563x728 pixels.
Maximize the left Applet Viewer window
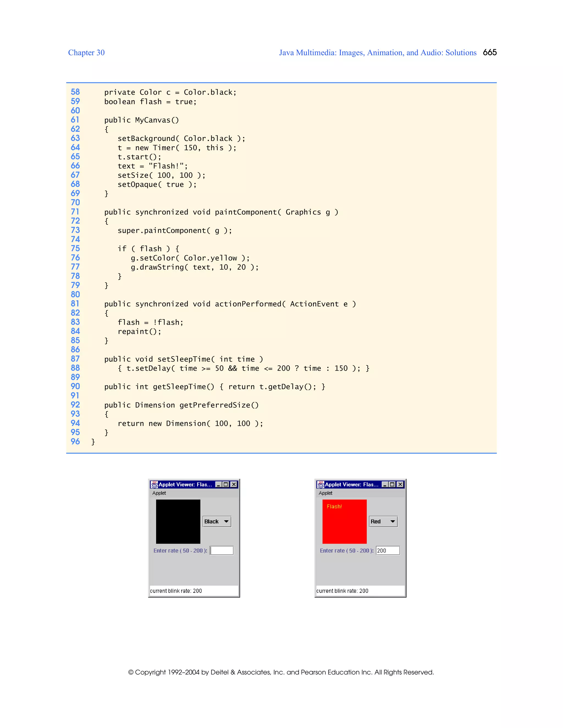click(x=226, y=484)
